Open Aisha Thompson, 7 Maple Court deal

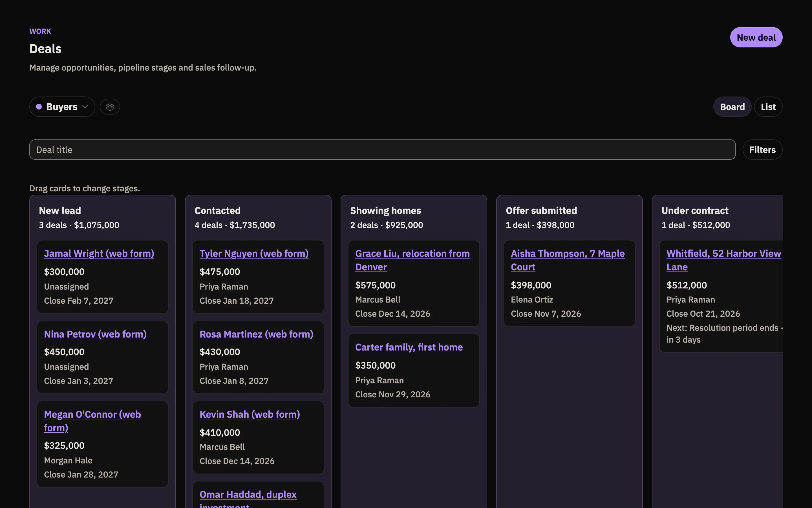[568, 260]
